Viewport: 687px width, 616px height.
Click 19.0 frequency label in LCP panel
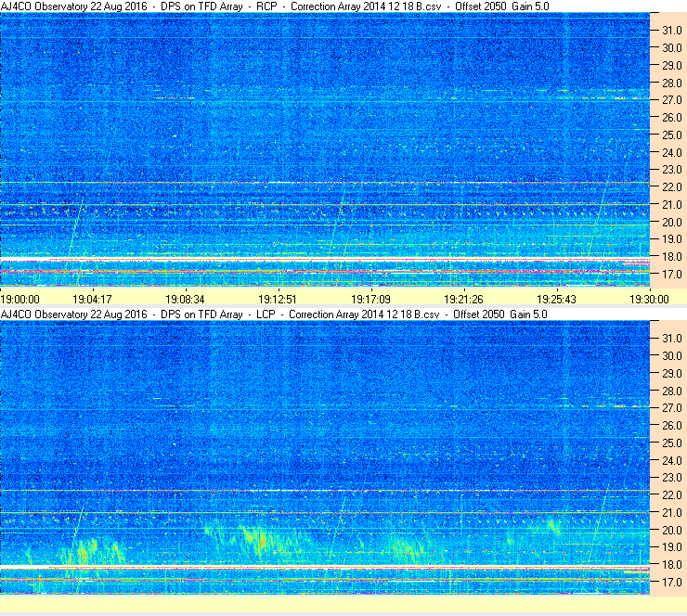671,547
